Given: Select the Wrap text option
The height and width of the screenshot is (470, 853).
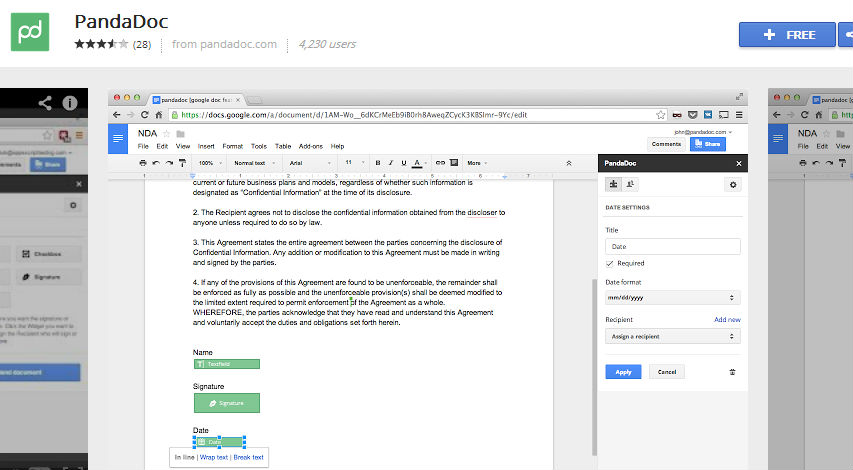Looking at the screenshot, I should [x=213, y=457].
